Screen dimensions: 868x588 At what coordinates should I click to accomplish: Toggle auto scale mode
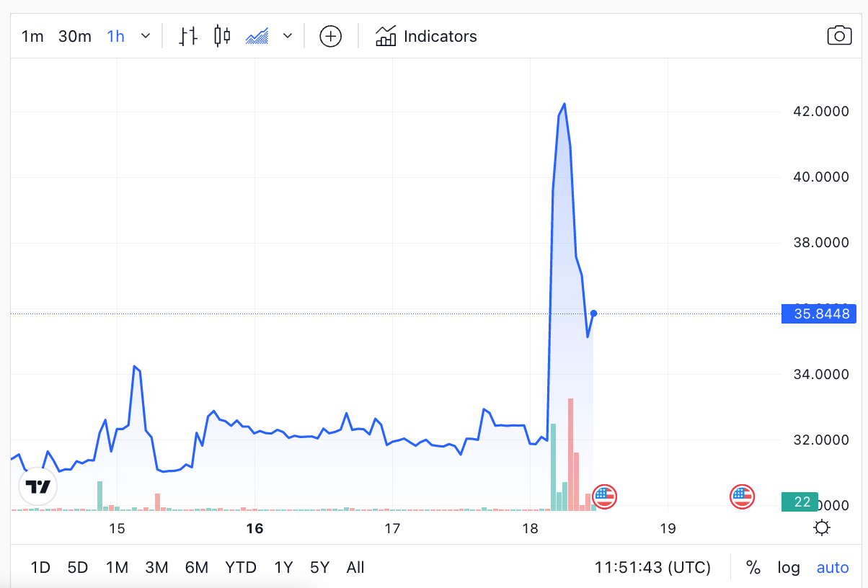[x=833, y=568]
